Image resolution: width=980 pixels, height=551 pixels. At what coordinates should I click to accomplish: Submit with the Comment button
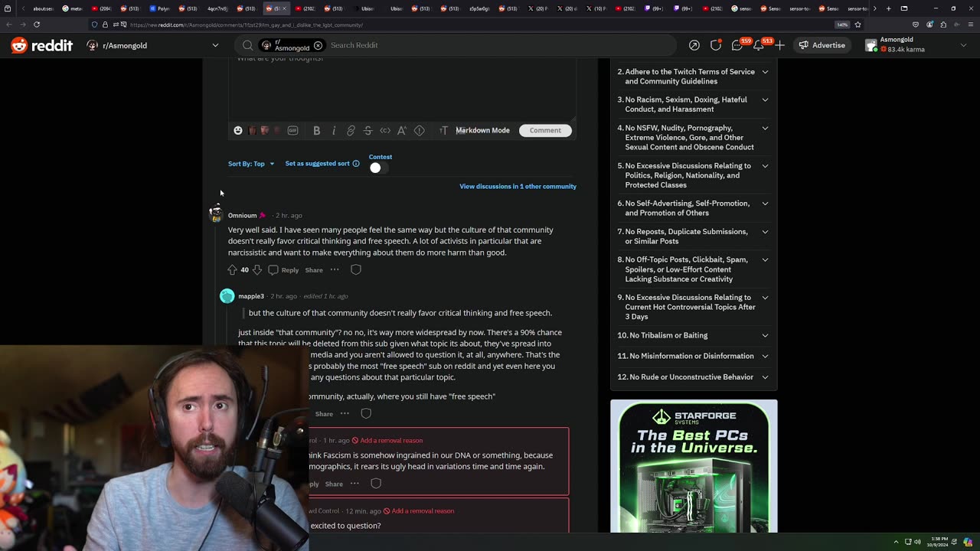click(x=545, y=130)
